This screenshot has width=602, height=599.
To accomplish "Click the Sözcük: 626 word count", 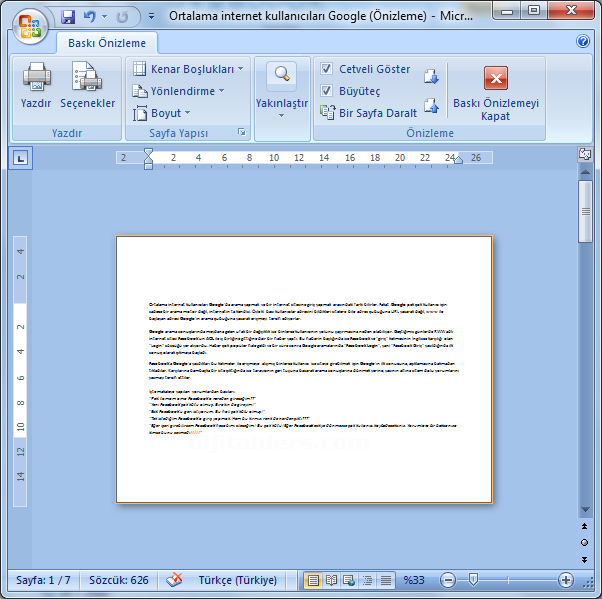I will 118,580.
